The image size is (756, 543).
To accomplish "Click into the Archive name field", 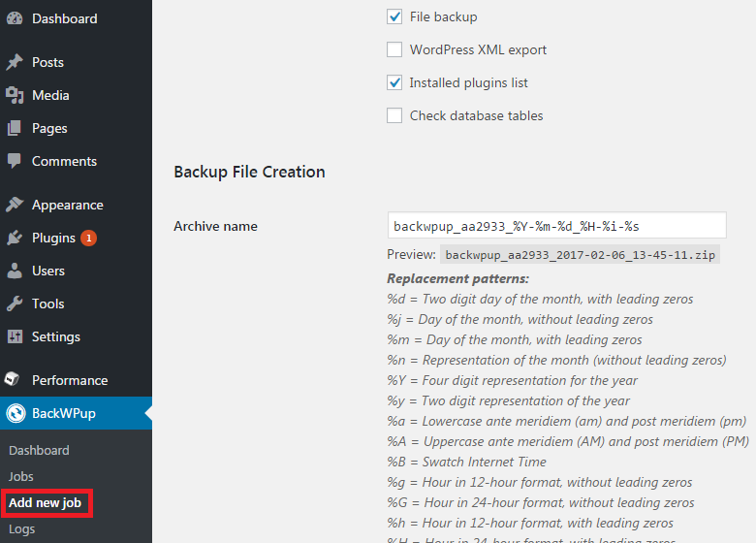I will point(557,225).
